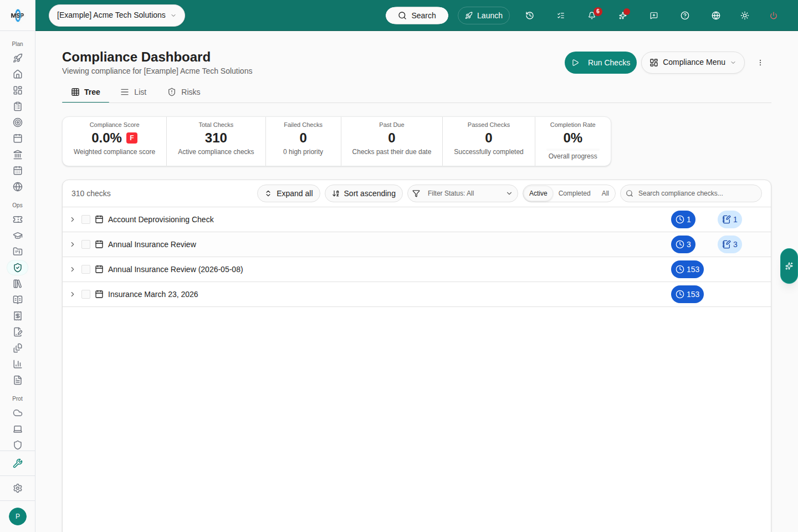Click the Search compliance checks field

coord(691,193)
